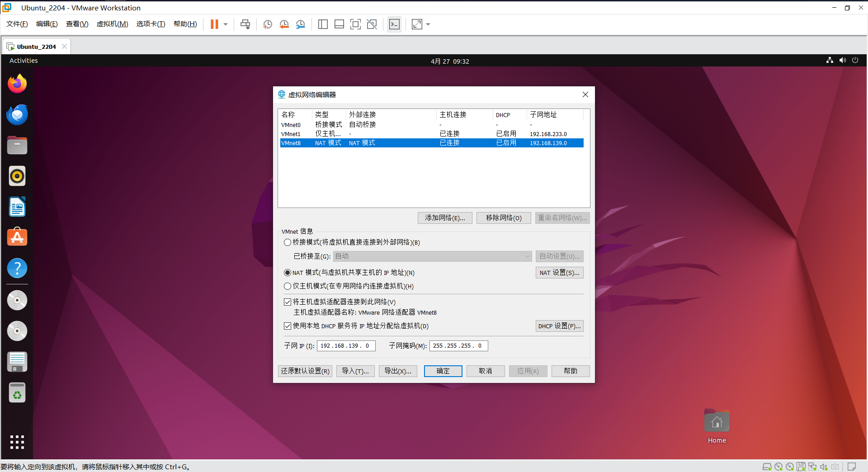Click 添加网络(E)... button
The height and width of the screenshot is (472, 868).
pyautogui.click(x=445, y=218)
